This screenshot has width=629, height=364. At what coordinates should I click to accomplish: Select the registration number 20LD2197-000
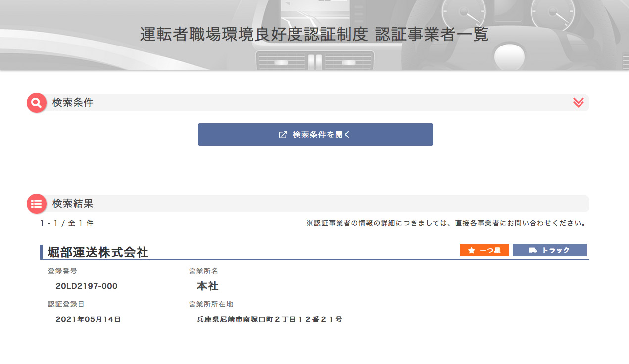click(87, 286)
